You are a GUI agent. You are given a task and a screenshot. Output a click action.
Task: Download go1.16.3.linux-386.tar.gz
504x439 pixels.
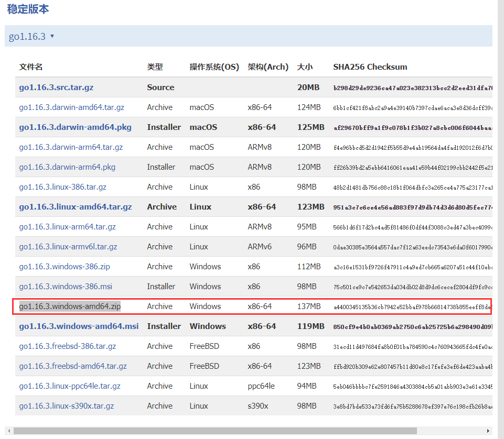[x=62, y=187]
